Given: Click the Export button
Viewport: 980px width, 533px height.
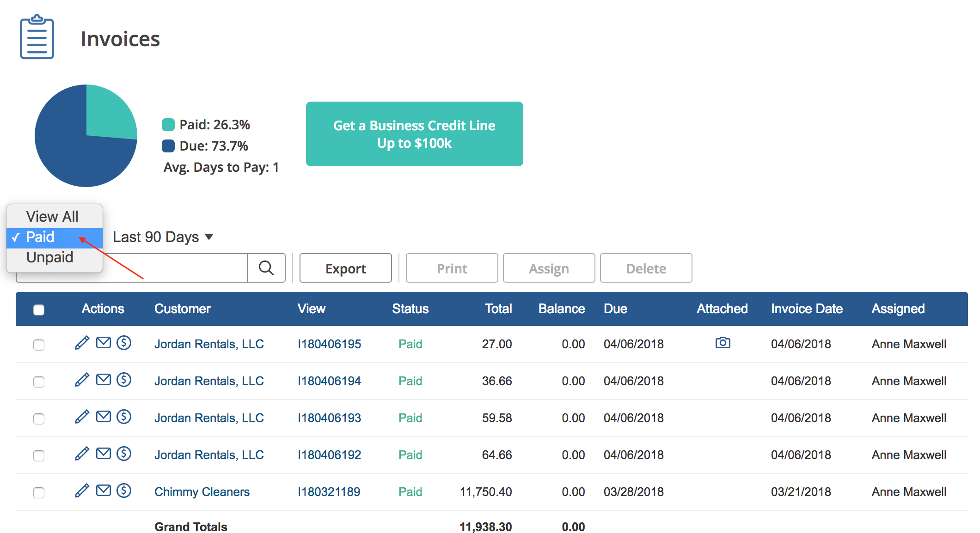Looking at the screenshot, I should (345, 268).
